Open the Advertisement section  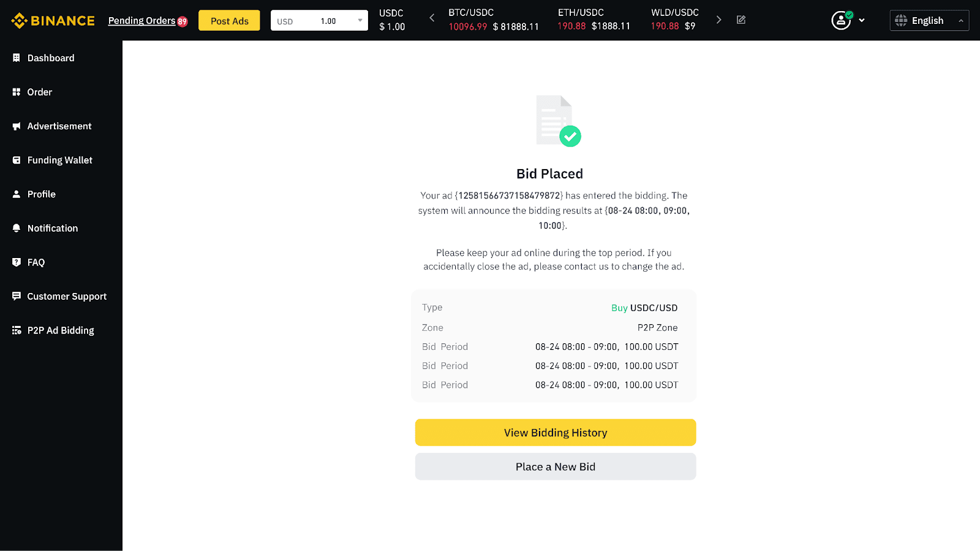tap(59, 126)
